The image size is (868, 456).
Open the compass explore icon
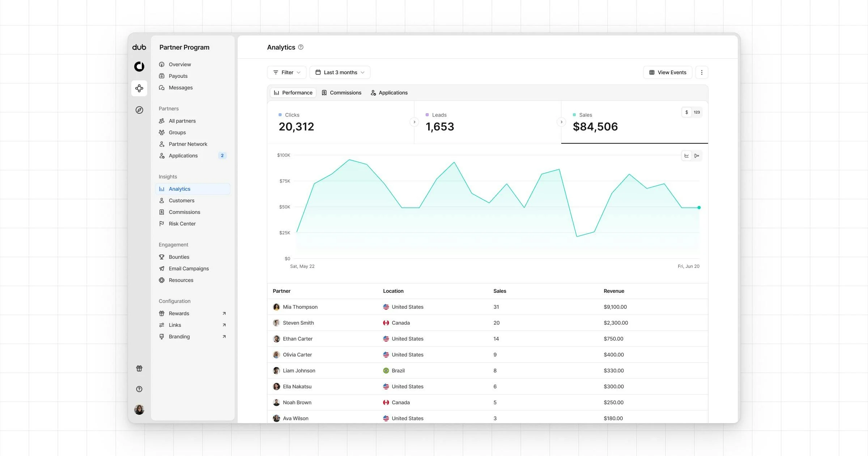139,110
